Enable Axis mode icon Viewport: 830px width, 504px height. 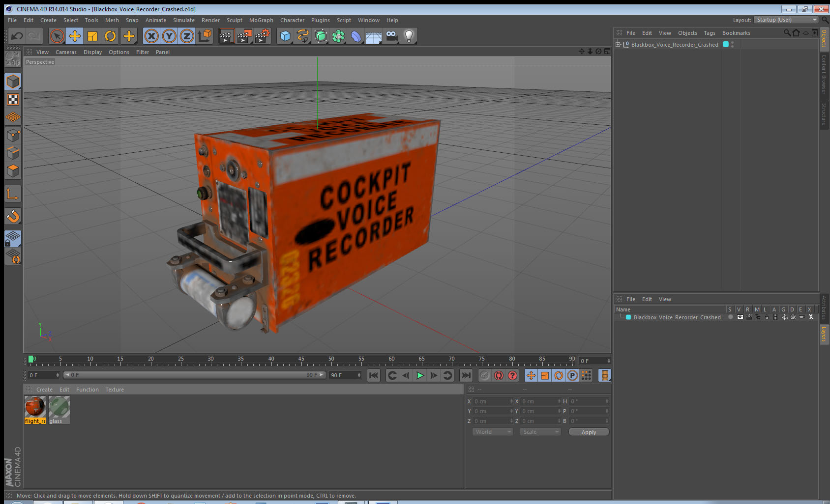pos(13,194)
